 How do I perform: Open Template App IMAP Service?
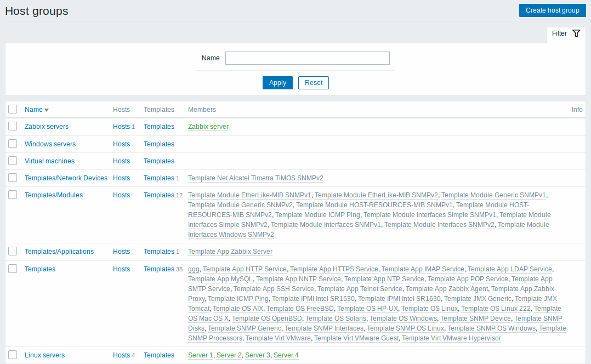[423, 269]
